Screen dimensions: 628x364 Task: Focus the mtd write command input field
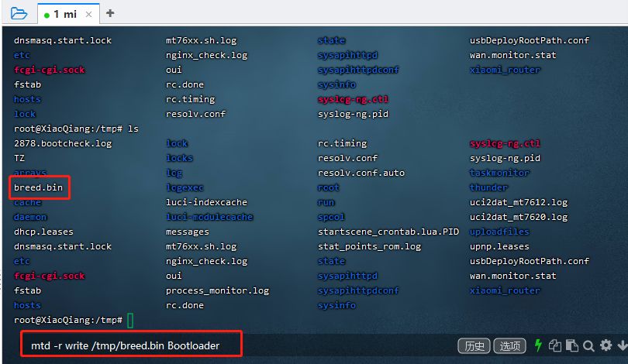click(131, 344)
